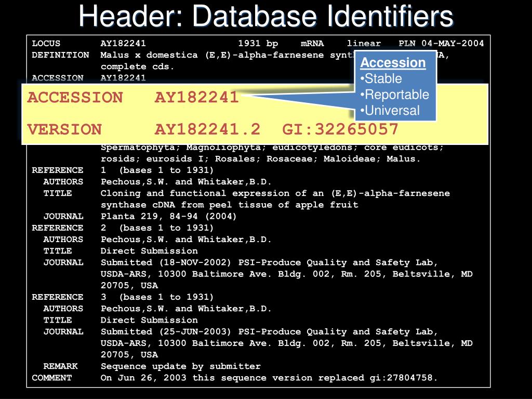Click the text "complete cds."
532x399 pixels.
(x=137, y=66)
